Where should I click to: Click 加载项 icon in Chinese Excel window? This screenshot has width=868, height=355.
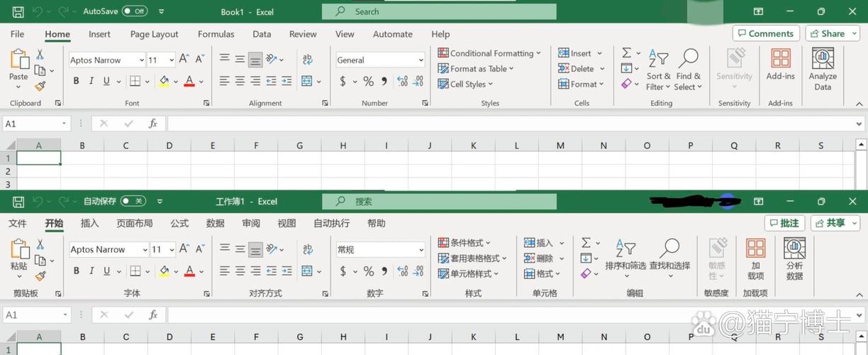click(x=756, y=248)
